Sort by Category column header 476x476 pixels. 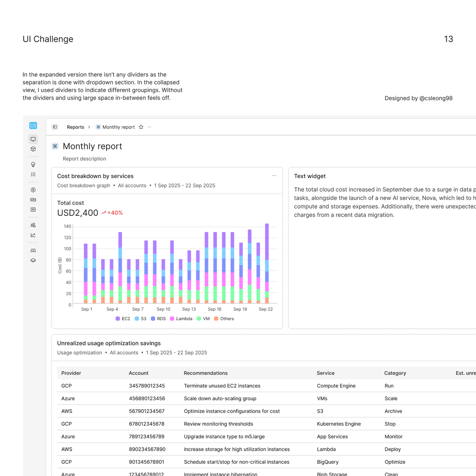pyautogui.click(x=395, y=373)
